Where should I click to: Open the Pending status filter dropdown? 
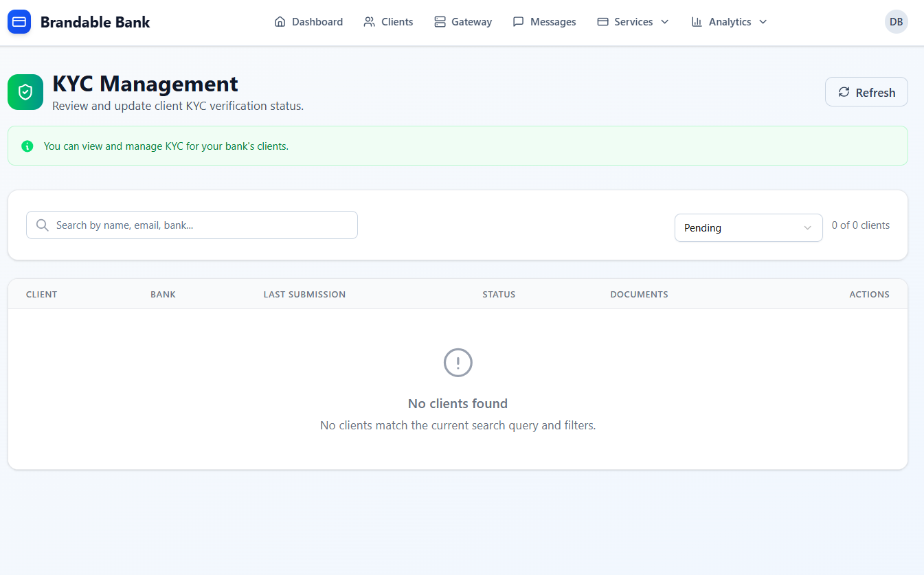pyautogui.click(x=748, y=227)
